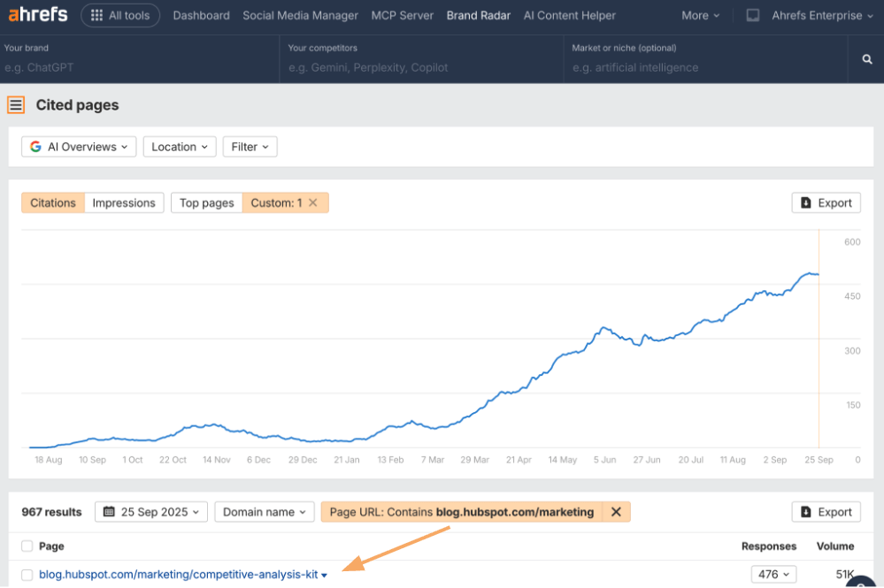Click the Export button above the results table

point(826,511)
